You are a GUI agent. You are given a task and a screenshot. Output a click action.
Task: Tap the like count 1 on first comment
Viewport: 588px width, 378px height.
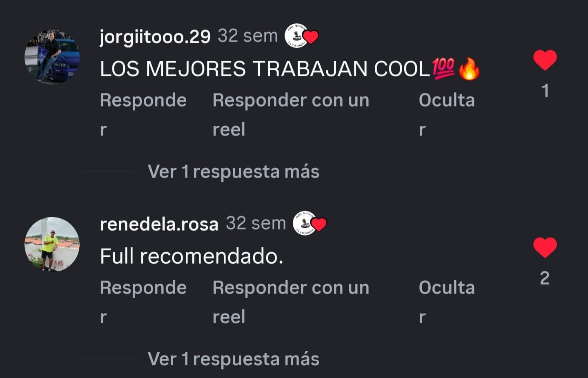click(545, 91)
